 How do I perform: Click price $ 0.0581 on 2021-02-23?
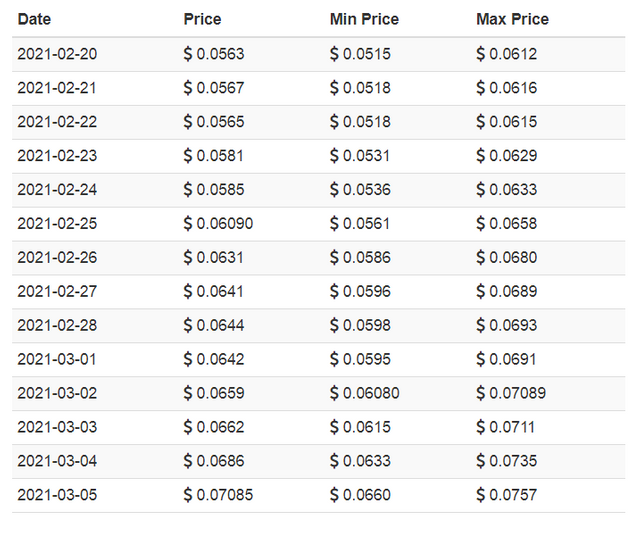(214, 156)
